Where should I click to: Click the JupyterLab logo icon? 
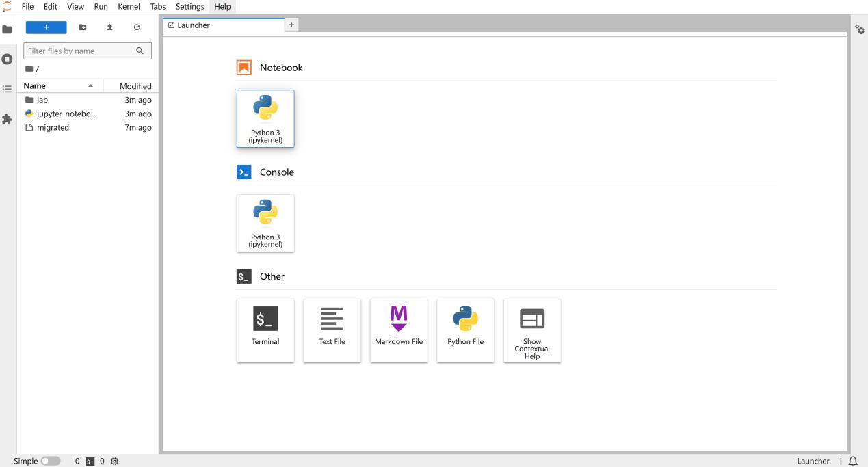tap(8, 6)
